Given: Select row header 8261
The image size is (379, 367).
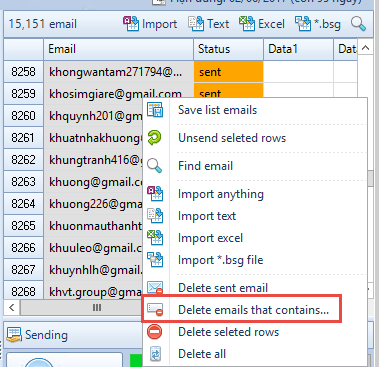Looking at the screenshot, I should coord(23,138).
